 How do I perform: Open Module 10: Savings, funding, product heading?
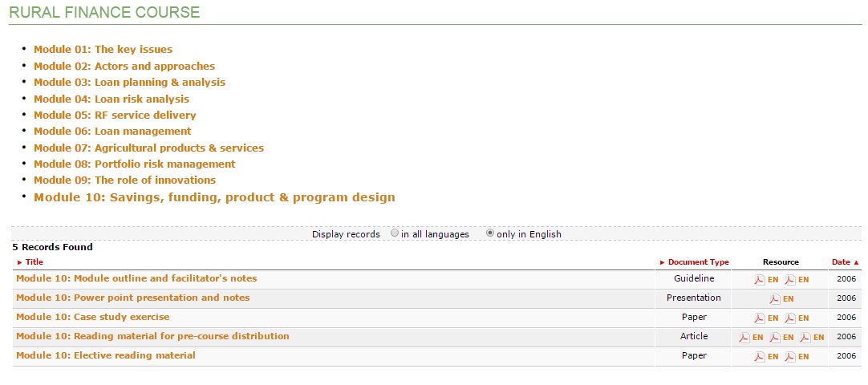214,197
